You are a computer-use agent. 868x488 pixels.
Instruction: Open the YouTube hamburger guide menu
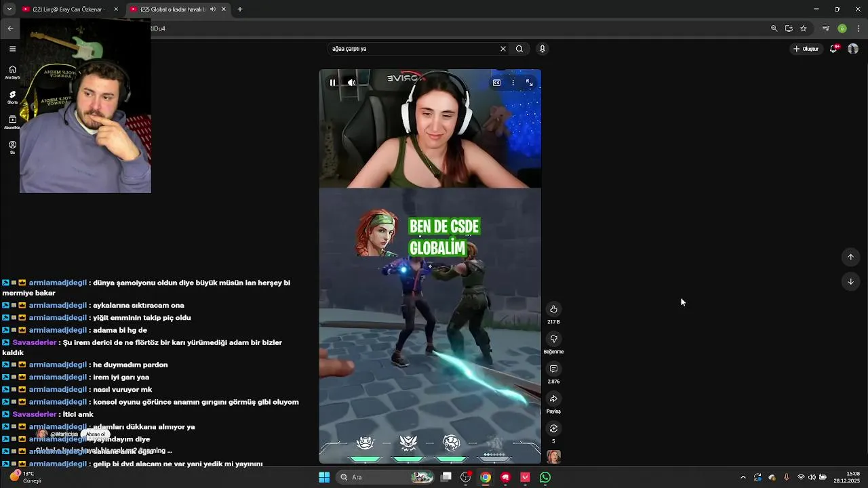(x=12, y=49)
